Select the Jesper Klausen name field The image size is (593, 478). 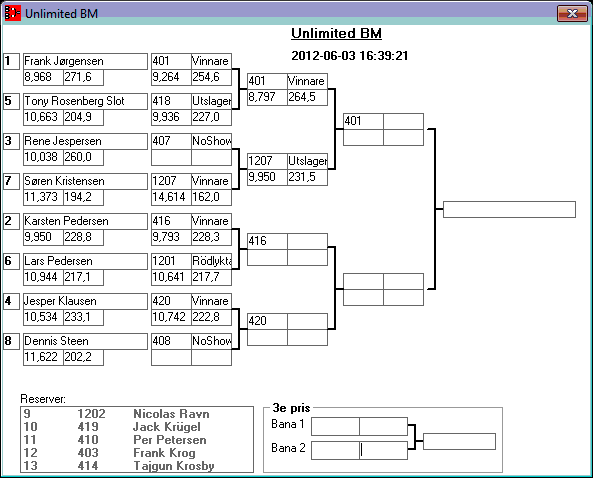point(85,301)
